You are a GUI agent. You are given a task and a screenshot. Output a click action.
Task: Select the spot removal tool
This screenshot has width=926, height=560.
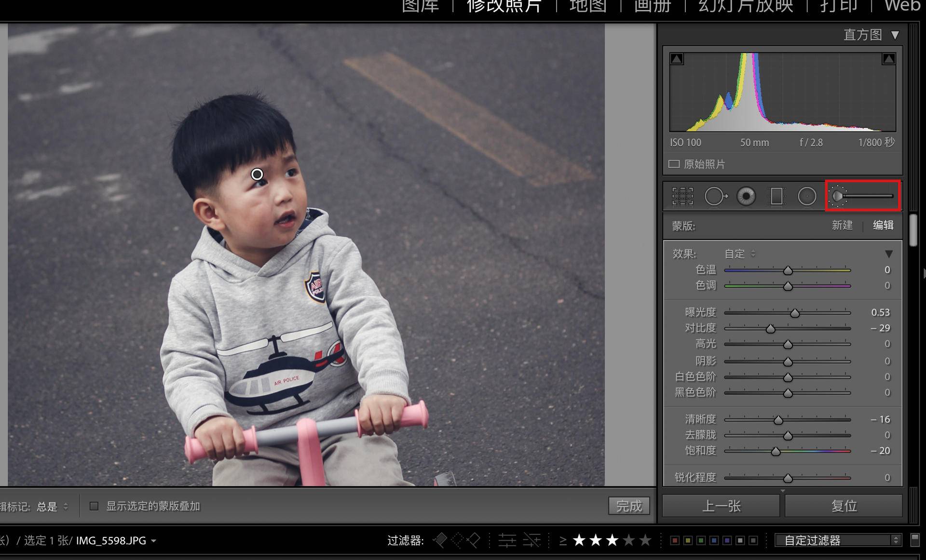point(716,196)
